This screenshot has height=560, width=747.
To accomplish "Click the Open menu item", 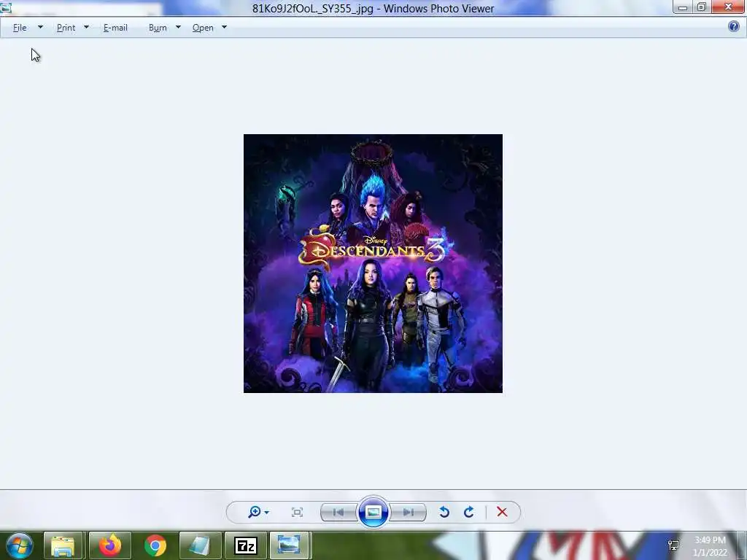I will click(203, 28).
